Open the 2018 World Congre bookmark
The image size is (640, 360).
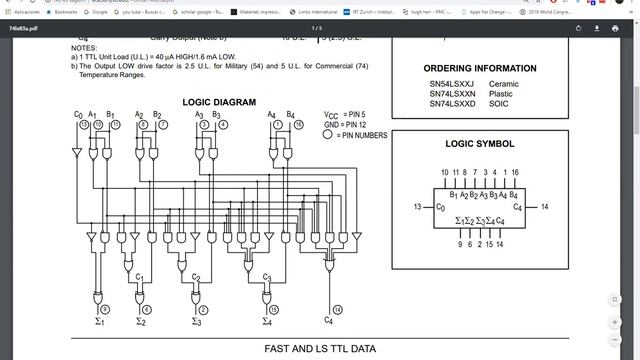[x=545, y=12]
